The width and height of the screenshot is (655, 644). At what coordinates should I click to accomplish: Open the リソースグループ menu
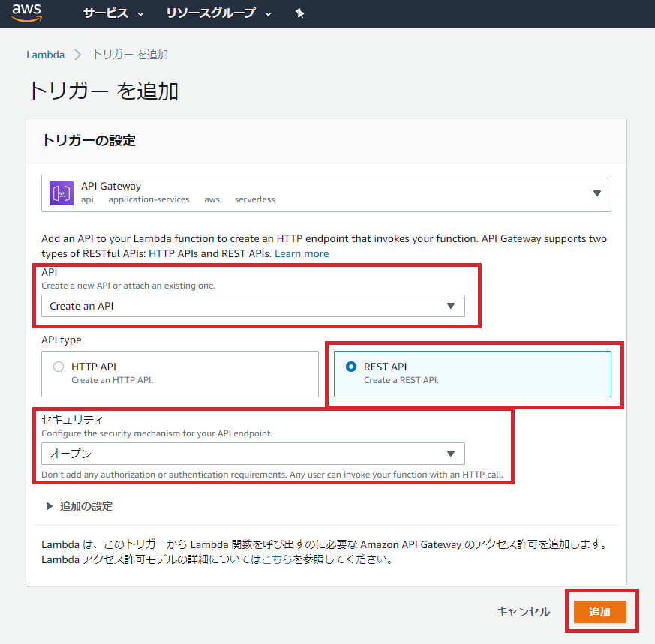[212, 13]
